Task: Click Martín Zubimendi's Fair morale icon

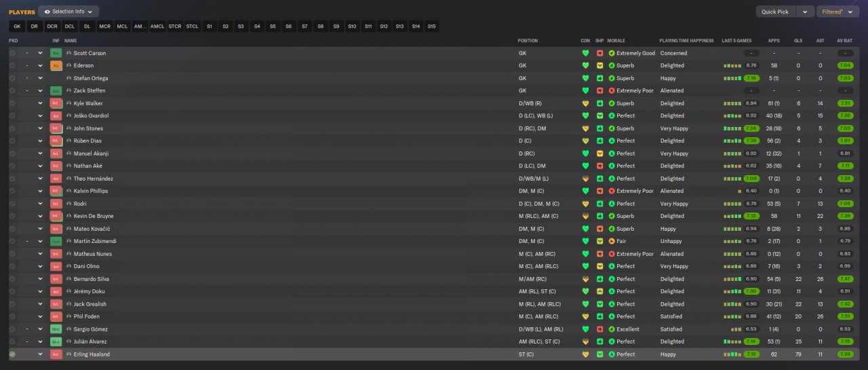Action: 611,241
